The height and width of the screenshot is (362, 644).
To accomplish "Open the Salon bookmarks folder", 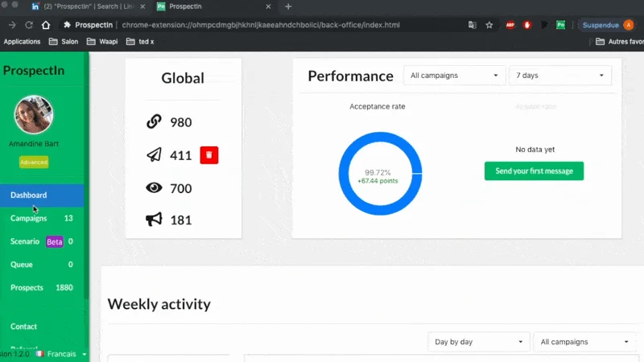I will tap(64, 42).
